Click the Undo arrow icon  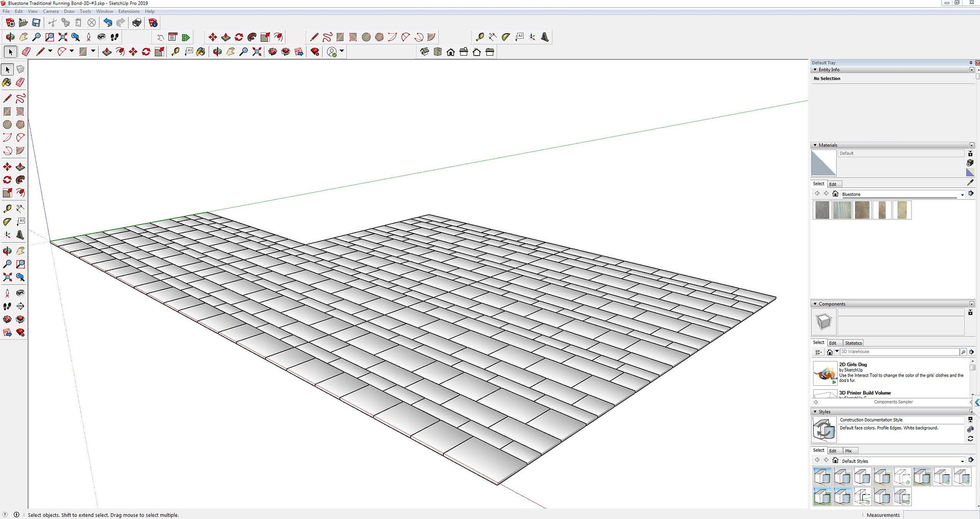coord(108,22)
